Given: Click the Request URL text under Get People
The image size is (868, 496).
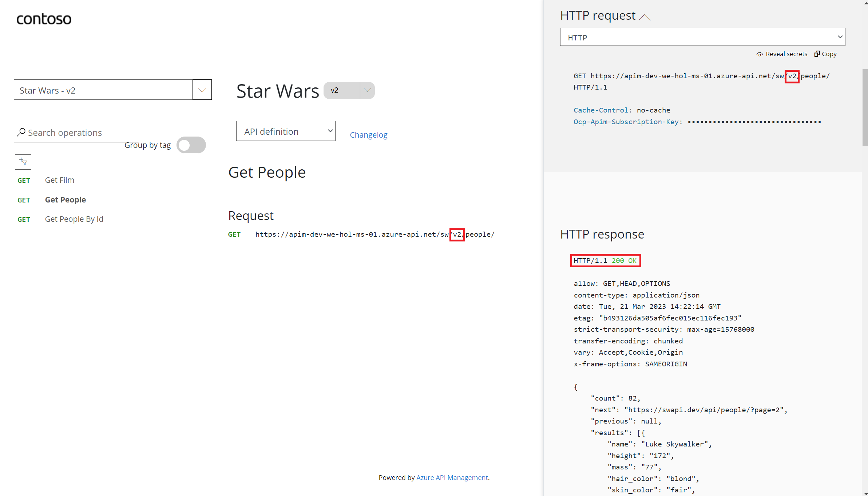Looking at the screenshot, I should [x=375, y=234].
